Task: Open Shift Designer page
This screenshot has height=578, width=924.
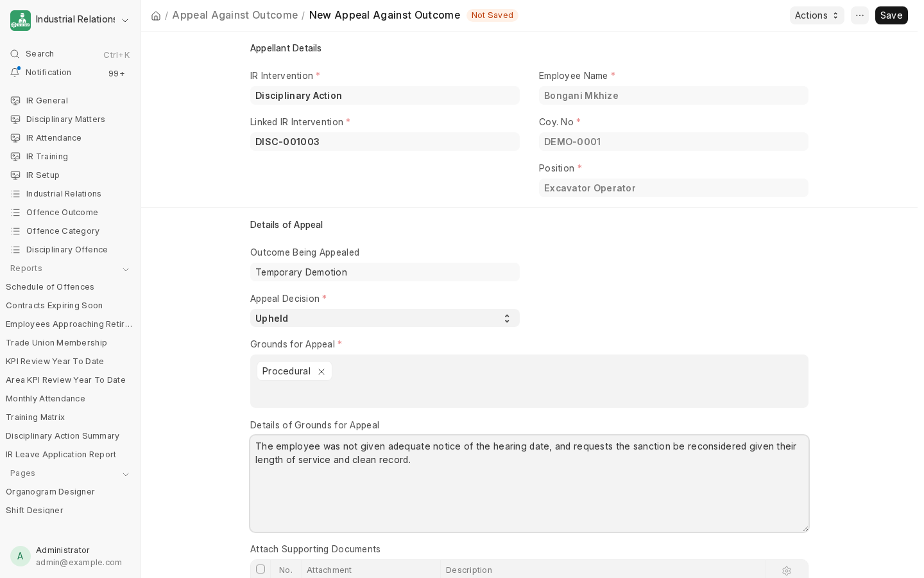Action: (35, 511)
